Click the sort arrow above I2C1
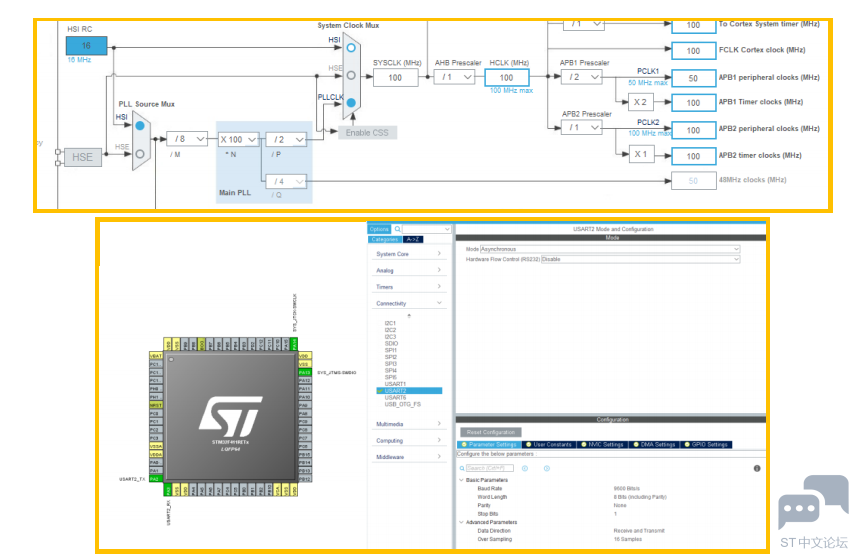Viewport: 857px width, 558px height. click(x=409, y=315)
